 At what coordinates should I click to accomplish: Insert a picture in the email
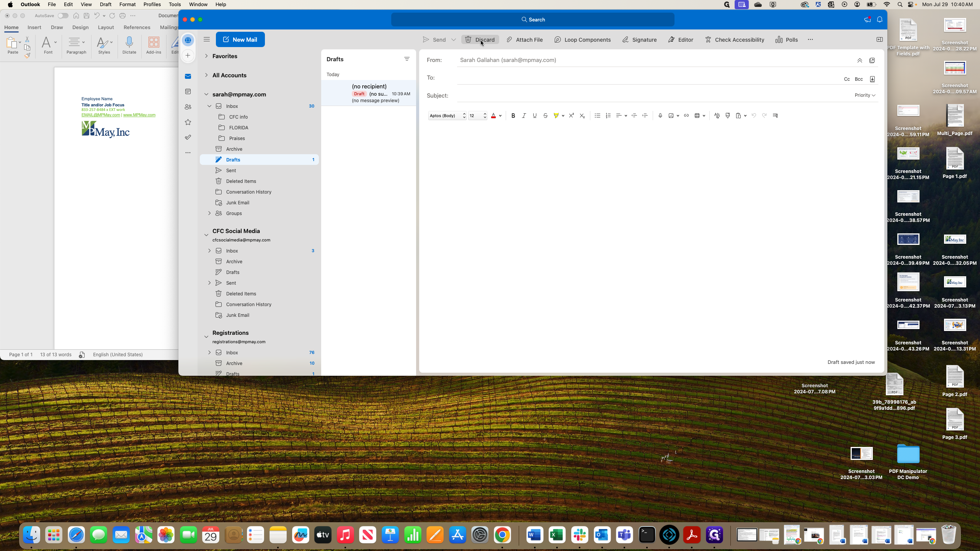671,116
